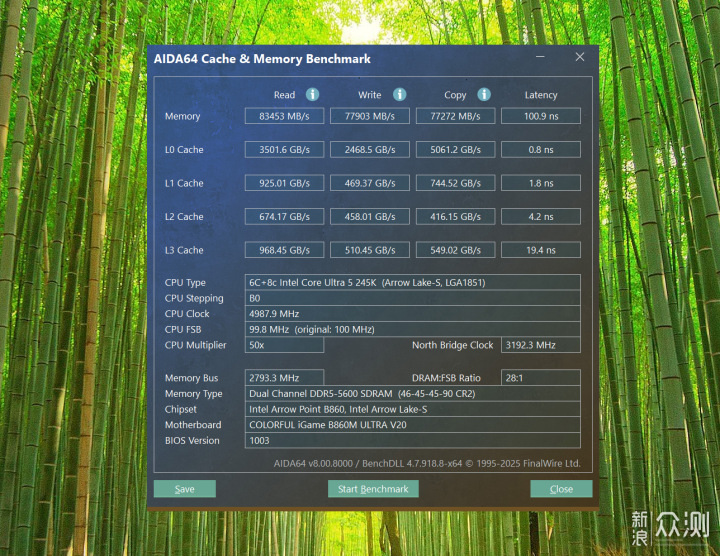The height and width of the screenshot is (556, 720).
Task: Select L0 Cache copy 5061.2 GB/s
Action: pyautogui.click(x=455, y=150)
